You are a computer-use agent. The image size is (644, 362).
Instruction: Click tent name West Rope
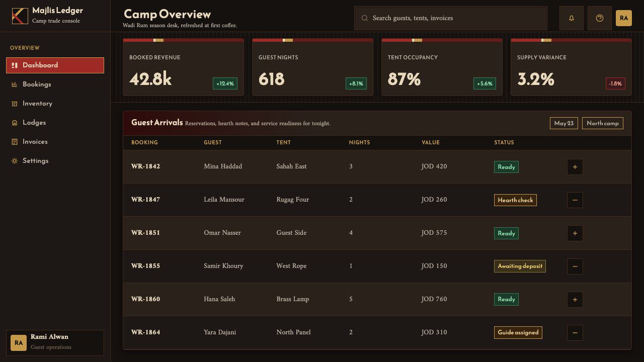291,266
